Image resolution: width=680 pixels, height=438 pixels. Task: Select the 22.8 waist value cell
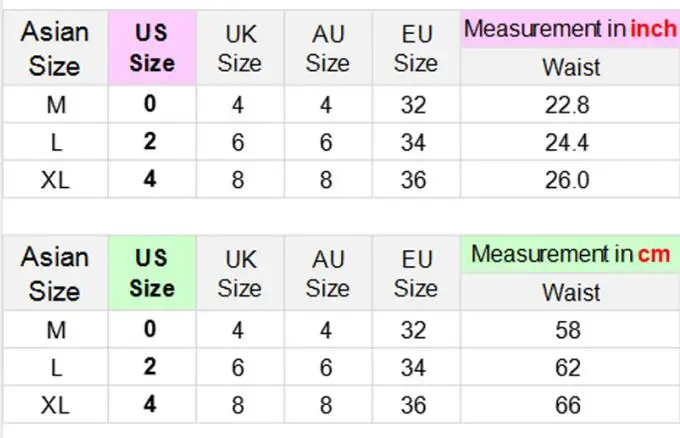(x=570, y=105)
